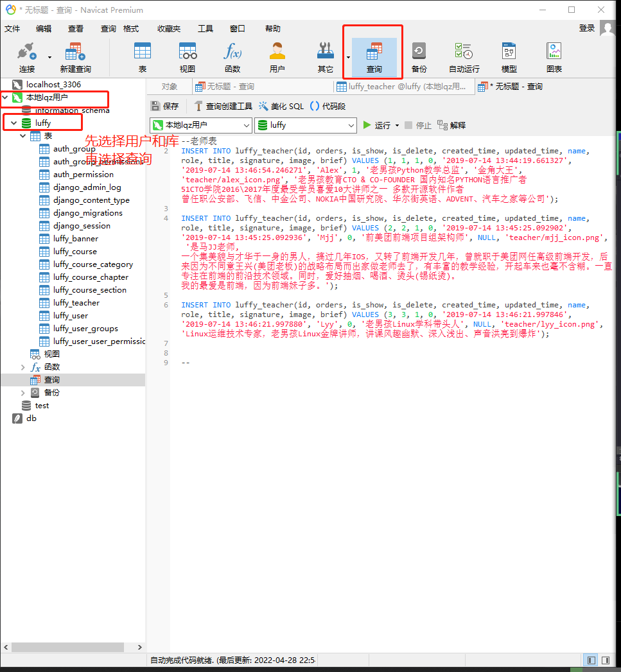Open the 查看 (View) menu
The height and width of the screenshot is (672, 621).
tap(76, 29)
